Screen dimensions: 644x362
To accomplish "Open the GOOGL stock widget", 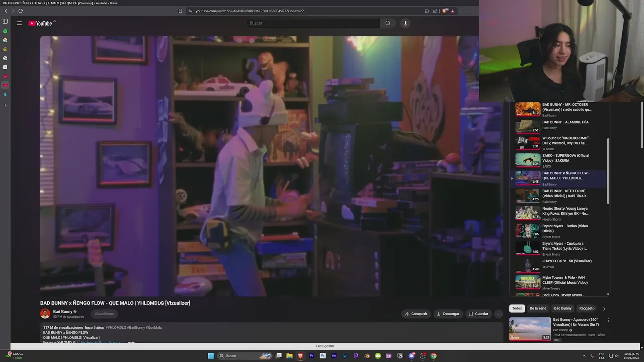I will click(x=15, y=355).
